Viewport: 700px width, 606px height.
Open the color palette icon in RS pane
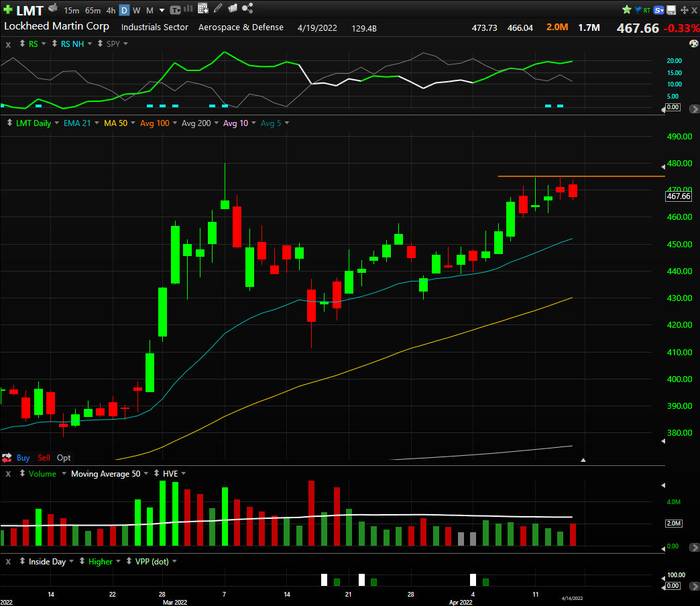[694, 44]
